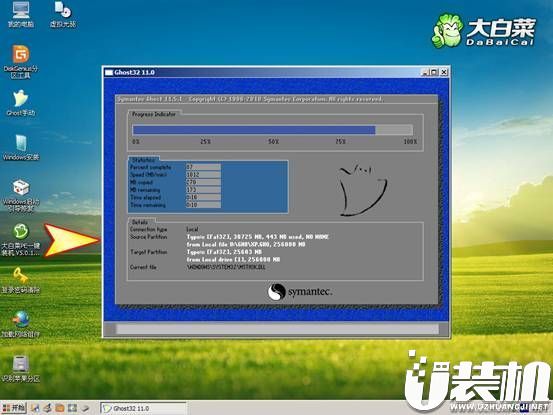Screen dimensions: 553x415
Task: Click the Start (开始) button on taskbar
Action: tap(14, 408)
